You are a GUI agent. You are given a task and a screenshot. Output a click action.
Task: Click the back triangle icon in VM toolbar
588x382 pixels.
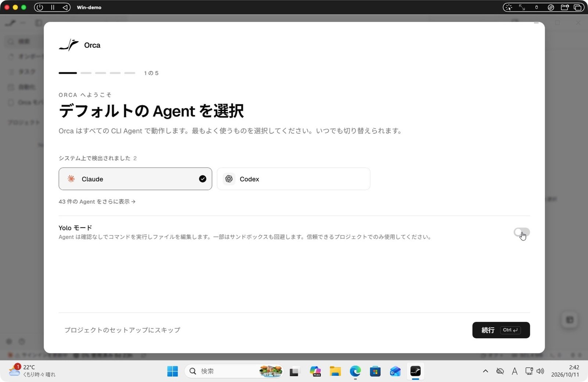[x=65, y=7]
